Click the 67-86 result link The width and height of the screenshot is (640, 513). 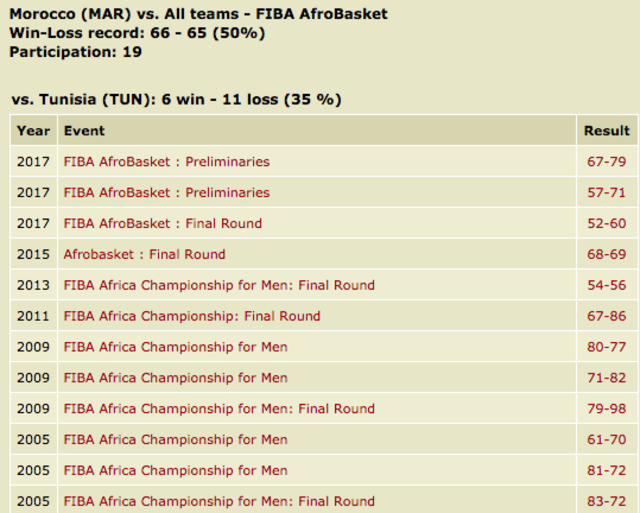tap(607, 316)
